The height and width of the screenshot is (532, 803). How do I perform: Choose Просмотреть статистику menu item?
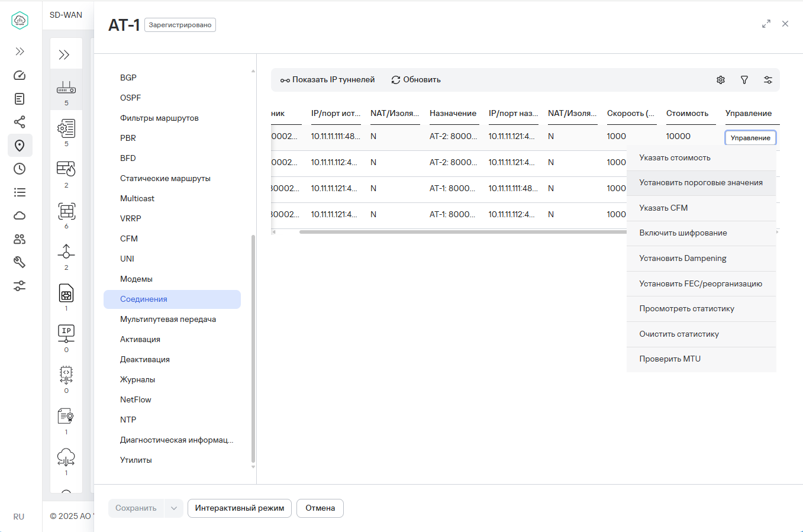click(701, 309)
